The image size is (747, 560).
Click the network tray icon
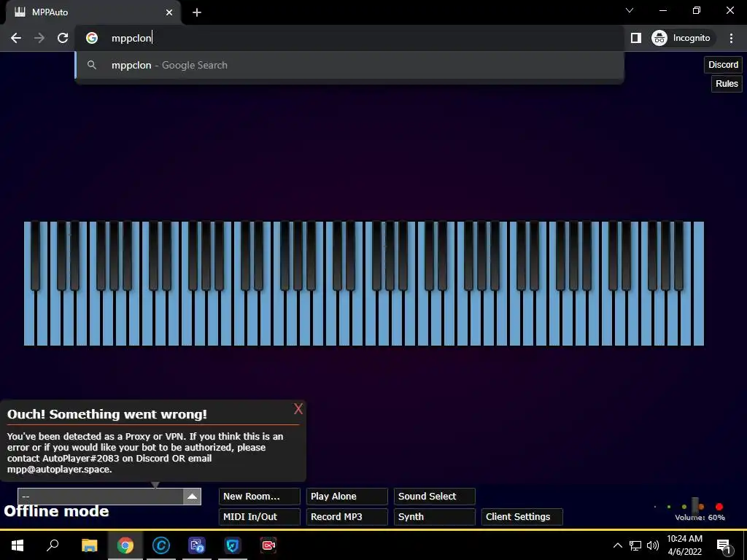click(x=635, y=545)
